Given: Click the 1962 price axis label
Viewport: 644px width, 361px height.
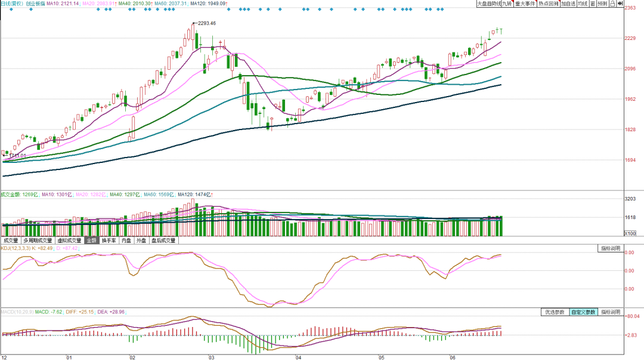Looking at the screenshot, I should [630, 99].
